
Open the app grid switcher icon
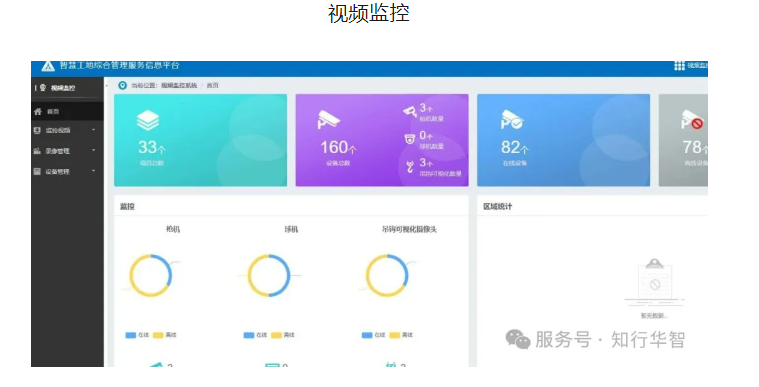click(x=679, y=66)
